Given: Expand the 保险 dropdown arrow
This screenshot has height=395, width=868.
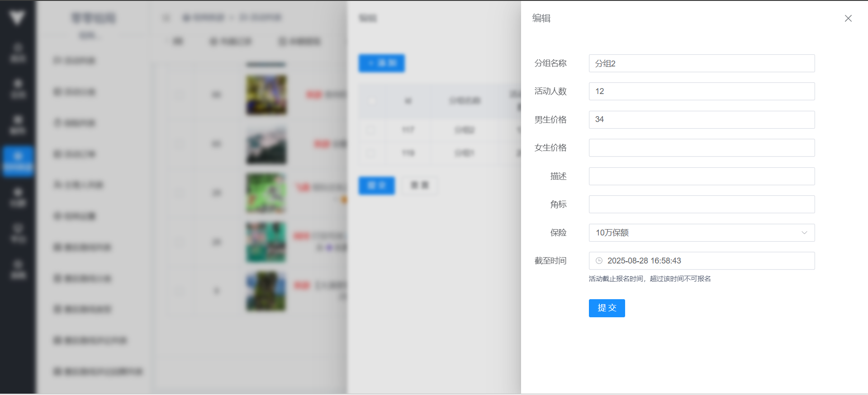Looking at the screenshot, I should pos(804,233).
